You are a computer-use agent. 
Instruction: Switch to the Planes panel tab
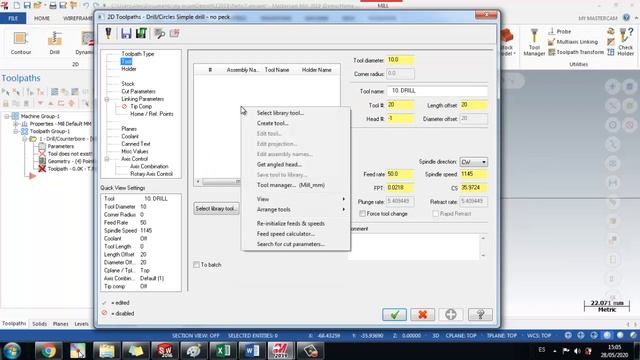tap(60, 324)
